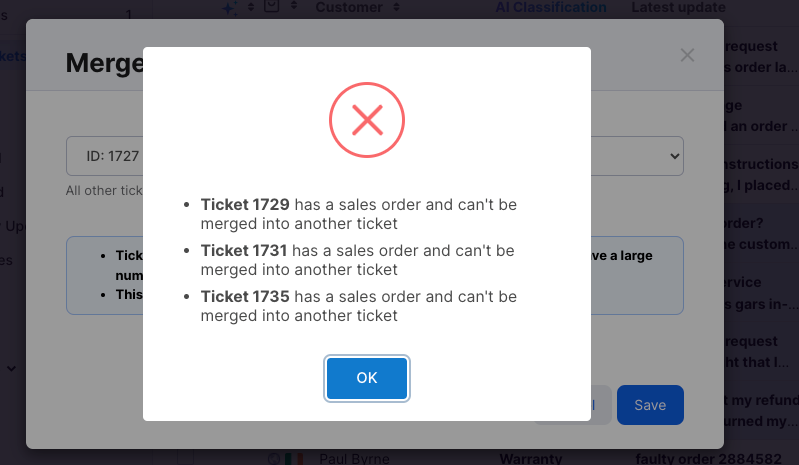Click the AI Classification column header

coord(551,7)
